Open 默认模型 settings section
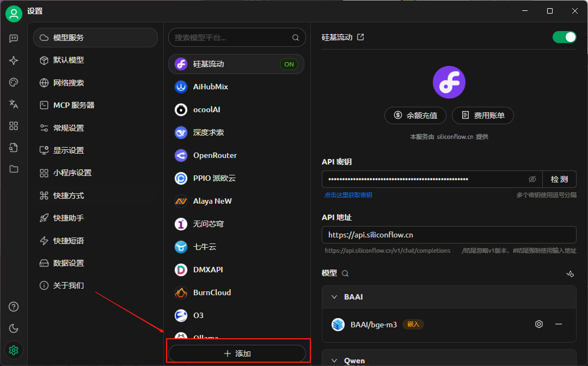 95,60
